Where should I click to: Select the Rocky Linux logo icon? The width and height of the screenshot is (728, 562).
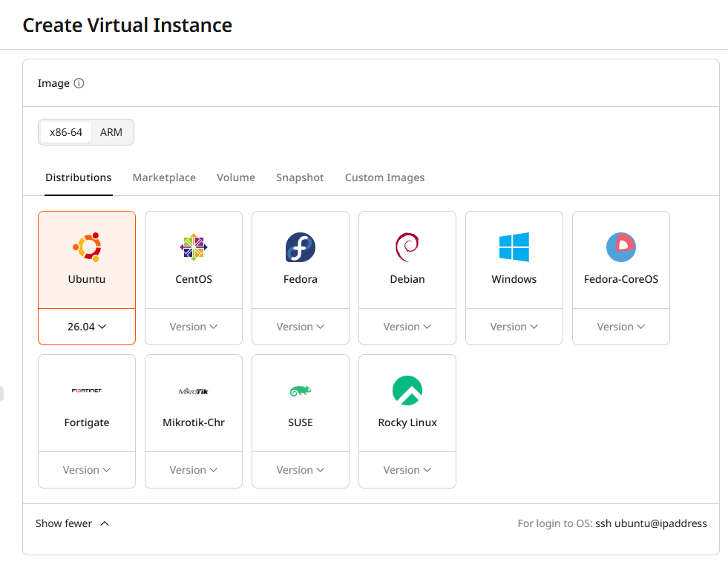(407, 391)
